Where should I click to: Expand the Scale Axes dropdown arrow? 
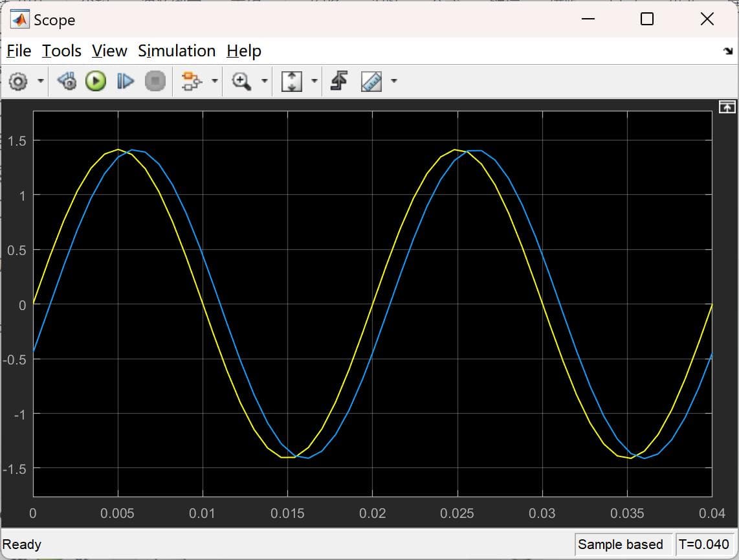point(314,81)
